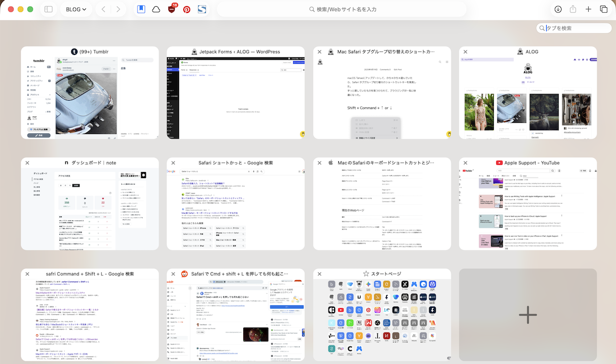
Task: Click the red shield blocker icon with badge 16
Action: coord(171,9)
